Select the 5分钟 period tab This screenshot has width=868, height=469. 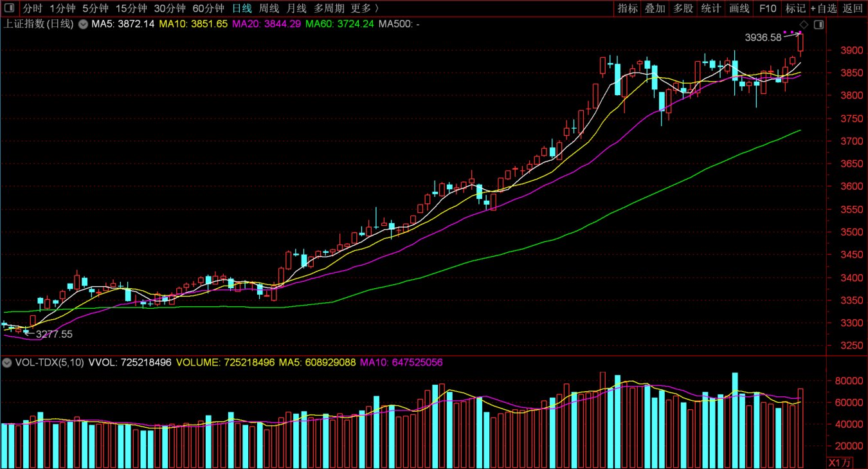pos(95,8)
